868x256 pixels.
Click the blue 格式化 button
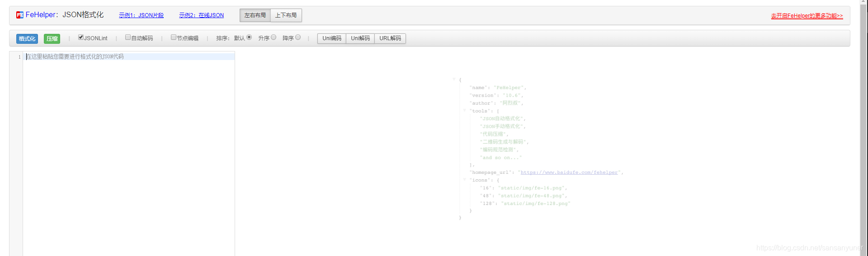pos(27,39)
